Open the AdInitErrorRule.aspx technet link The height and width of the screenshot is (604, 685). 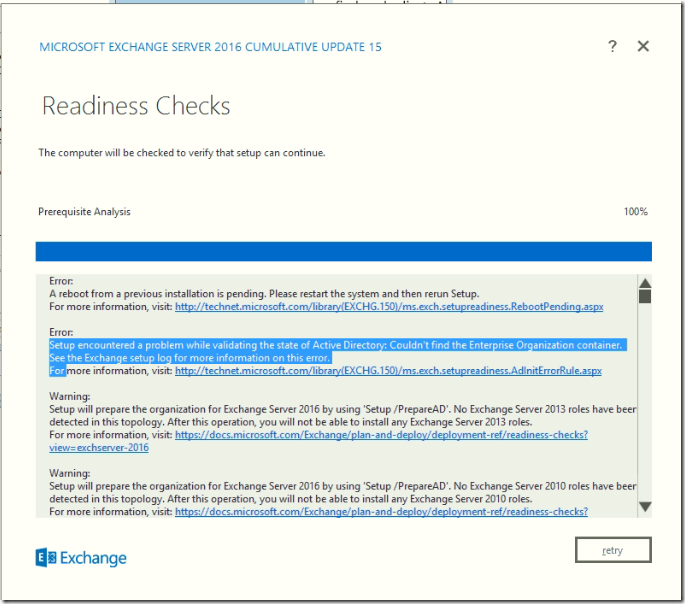click(388, 371)
